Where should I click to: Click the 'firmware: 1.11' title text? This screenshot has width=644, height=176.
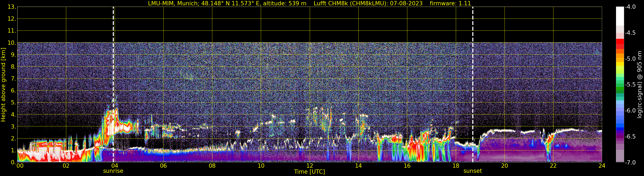(x=450, y=3)
